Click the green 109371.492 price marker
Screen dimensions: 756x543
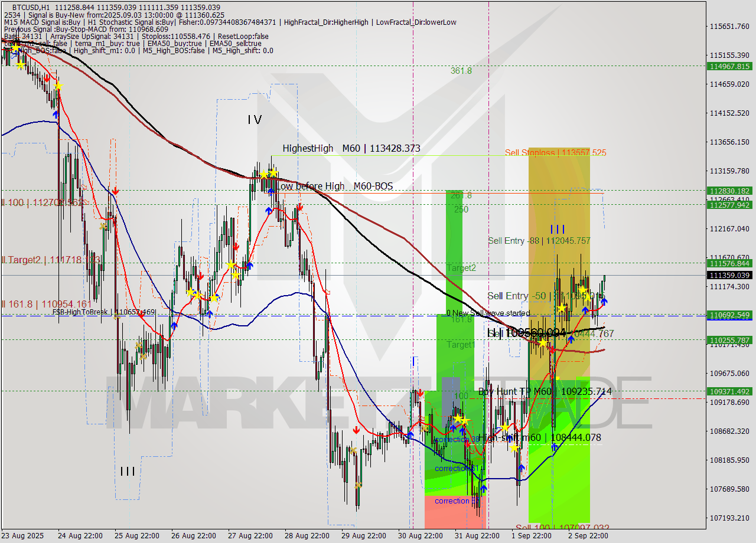731,391
